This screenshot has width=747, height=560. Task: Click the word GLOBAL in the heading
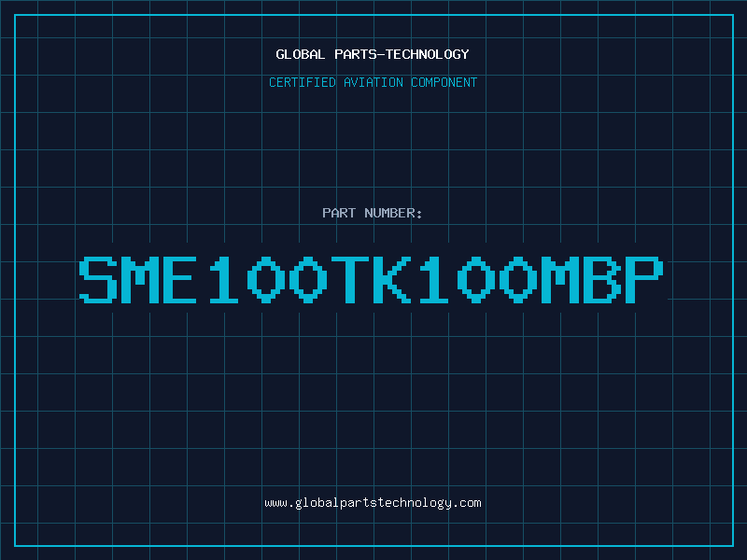[x=301, y=54]
